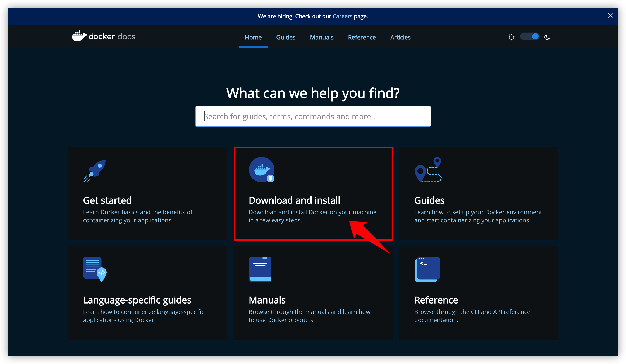The width and height of the screenshot is (626, 364).
Task: Click the moon dark-mode icon
Action: (547, 37)
